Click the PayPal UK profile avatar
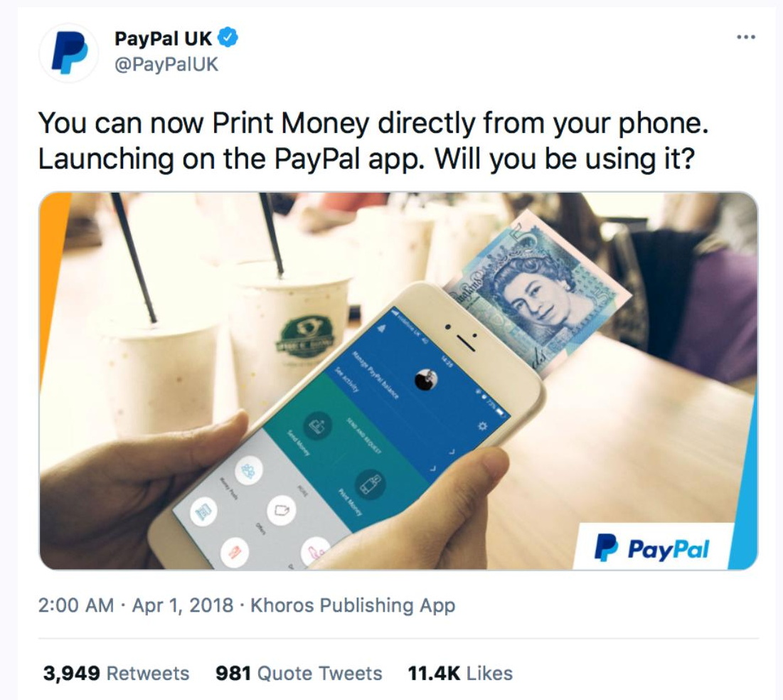Image resolution: width=783 pixels, height=700 pixels. coord(69,52)
